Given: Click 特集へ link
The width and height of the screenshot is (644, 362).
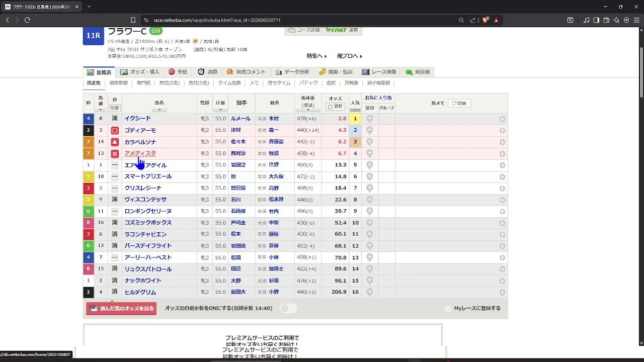Looking at the screenshot, I should (317, 56).
